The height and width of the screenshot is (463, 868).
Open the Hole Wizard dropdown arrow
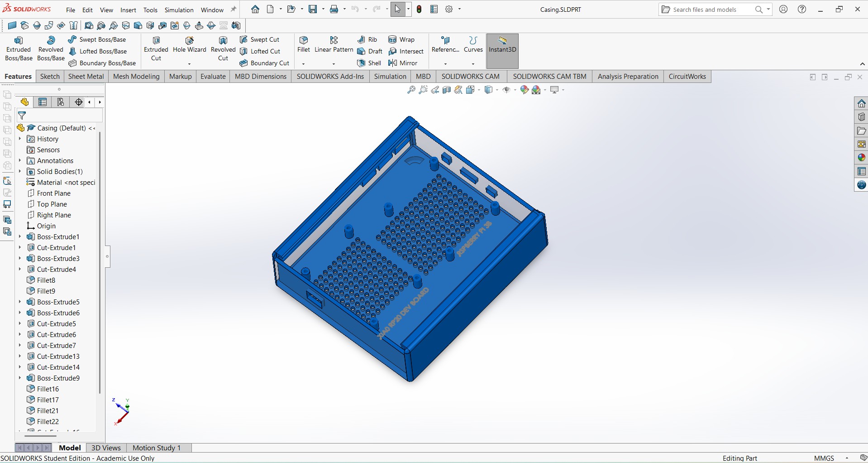(189, 64)
